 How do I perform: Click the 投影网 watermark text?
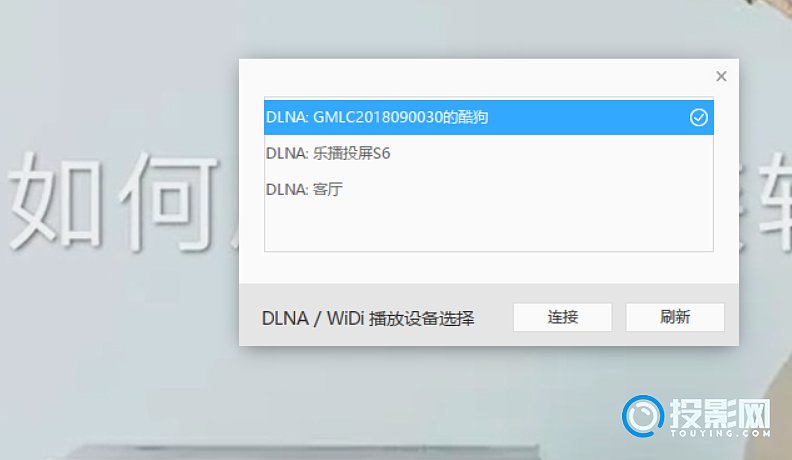720,413
